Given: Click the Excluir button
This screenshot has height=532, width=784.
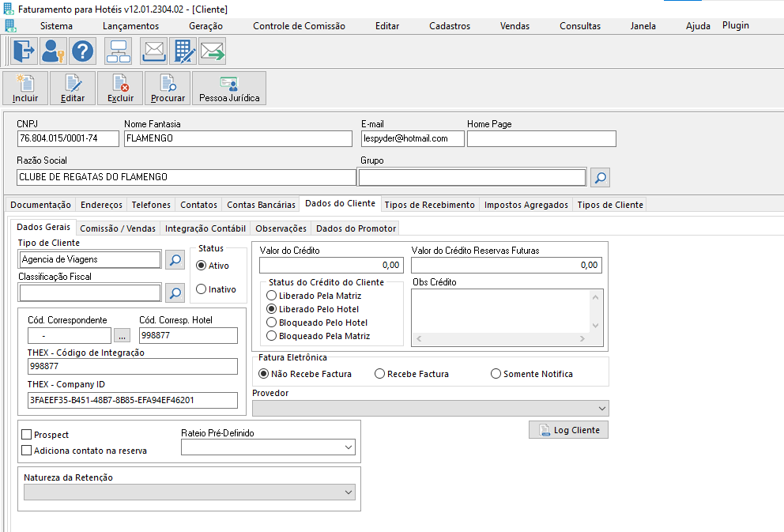Looking at the screenshot, I should [x=120, y=88].
